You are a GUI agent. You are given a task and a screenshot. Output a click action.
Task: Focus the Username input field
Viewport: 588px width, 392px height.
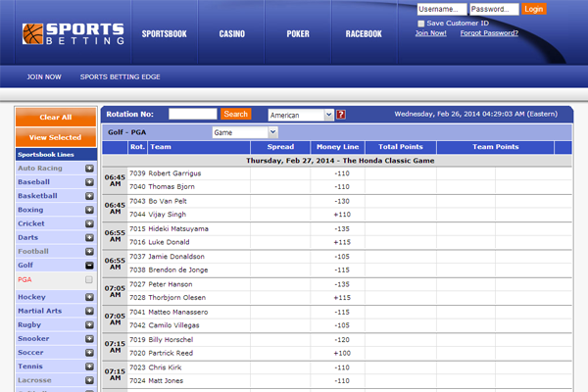tap(442, 9)
